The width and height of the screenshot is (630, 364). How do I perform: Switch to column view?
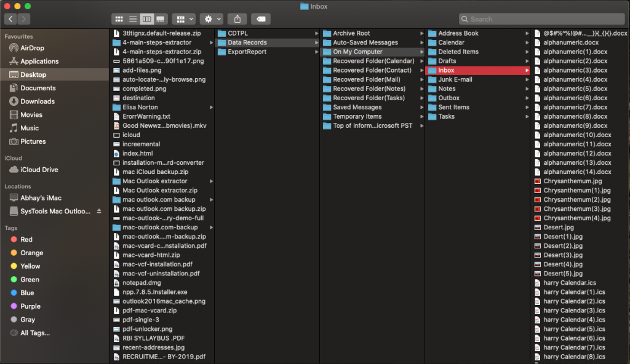click(146, 19)
